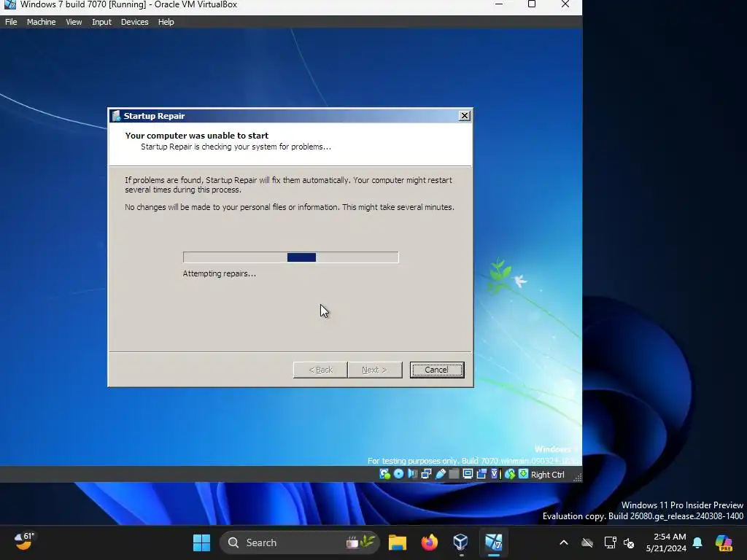
Task: Click the Right Ctrl host key label
Action: tap(547, 475)
